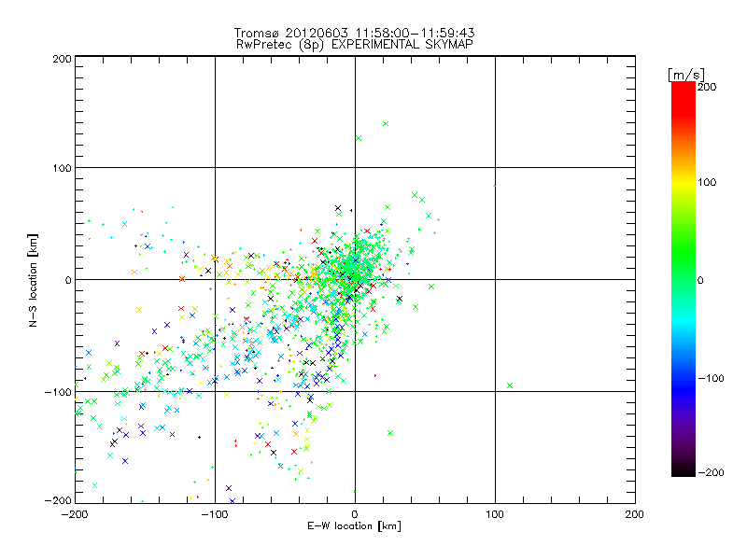This screenshot has height=560, width=747.
Task: Click the green cross marker near 110 km east, -95 km south
Action: click(510, 385)
